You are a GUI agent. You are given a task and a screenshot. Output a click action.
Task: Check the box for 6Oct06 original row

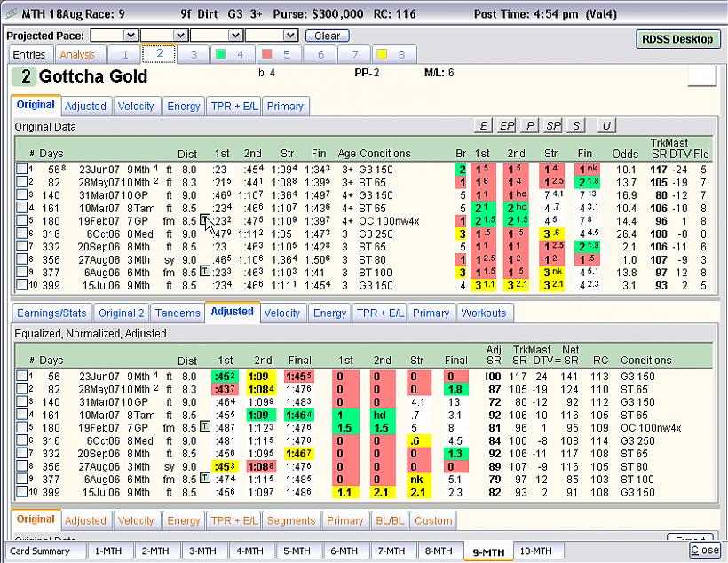tap(21, 234)
